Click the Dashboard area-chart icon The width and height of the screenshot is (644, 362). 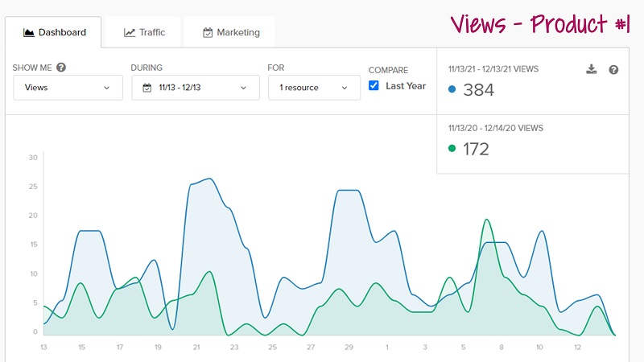tap(29, 32)
